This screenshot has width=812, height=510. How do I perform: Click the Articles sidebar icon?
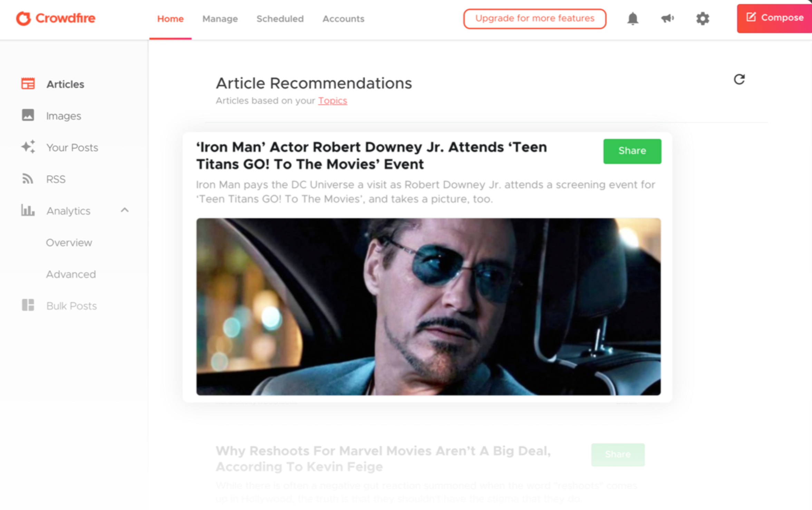point(28,84)
